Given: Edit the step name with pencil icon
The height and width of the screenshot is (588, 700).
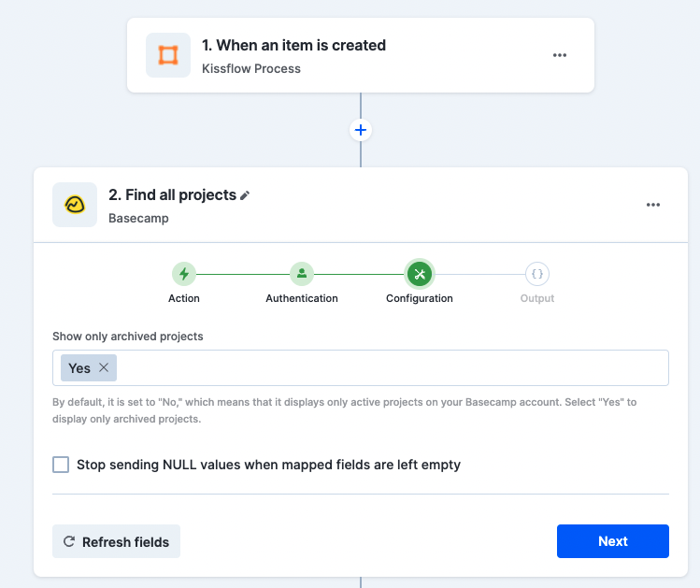Looking at the screenshot, I should pyautogui.click(x=246, y=195).
